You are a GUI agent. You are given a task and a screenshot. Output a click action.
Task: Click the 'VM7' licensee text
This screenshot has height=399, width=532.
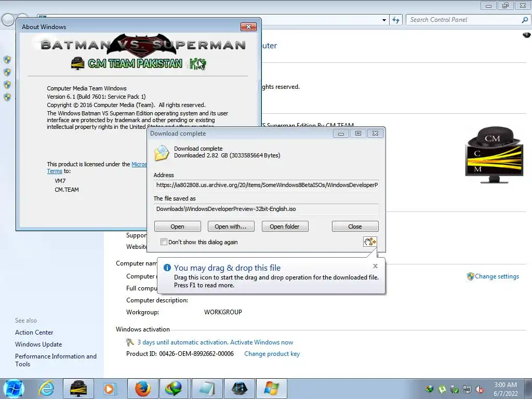tap(60, 181)
